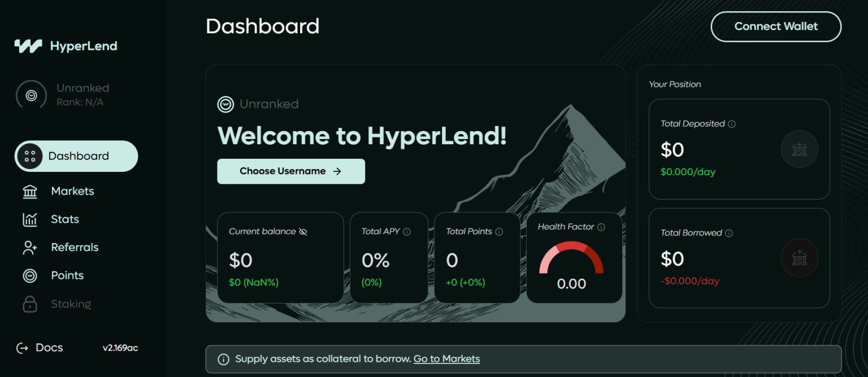Click the Connect Wallet button

(x=775, y=26)
